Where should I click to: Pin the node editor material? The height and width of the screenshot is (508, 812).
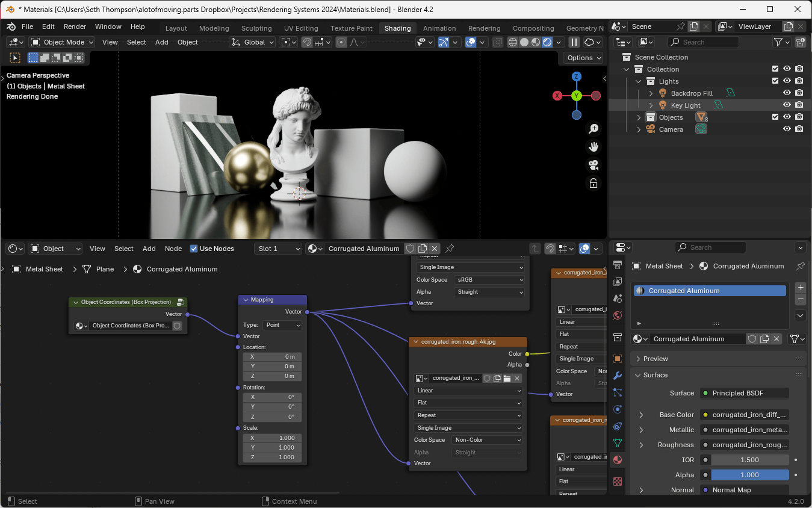(450, 249)
